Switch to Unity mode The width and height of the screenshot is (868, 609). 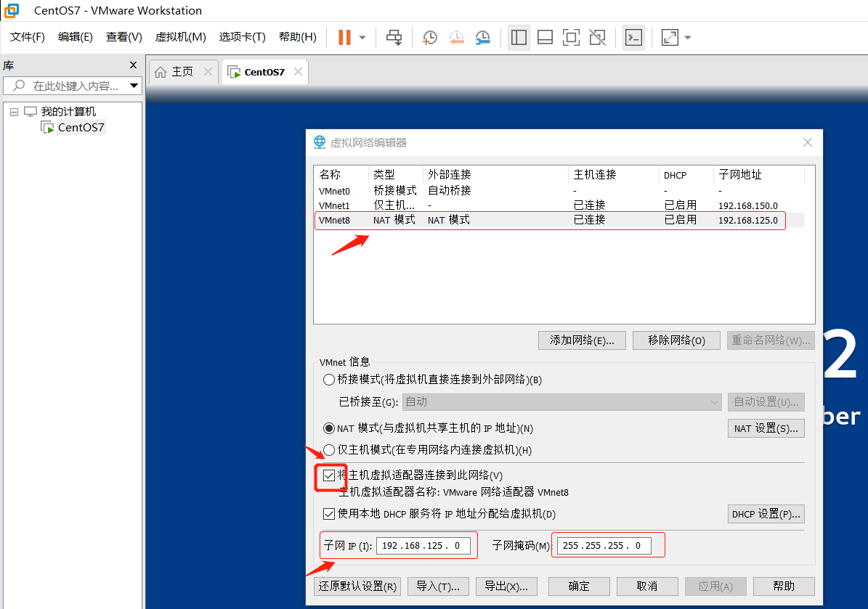(597, 37)
